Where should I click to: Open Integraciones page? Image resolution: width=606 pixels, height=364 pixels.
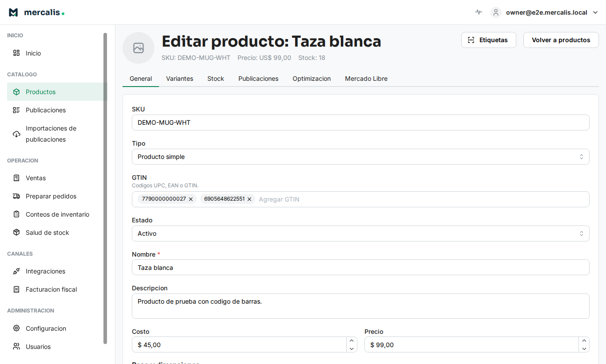click(x=57, y=271)
